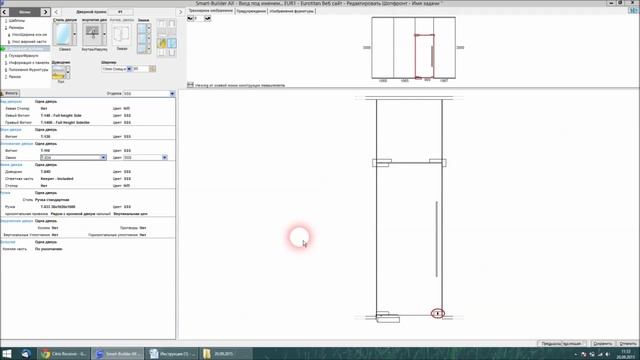640x360 pixels.
Task: Open Глухая/Фрамуга in the menu tree
Action: point(23,56)
